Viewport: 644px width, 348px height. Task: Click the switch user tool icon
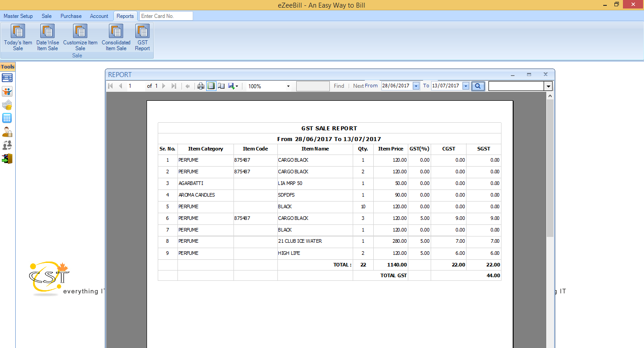[7, 145]
